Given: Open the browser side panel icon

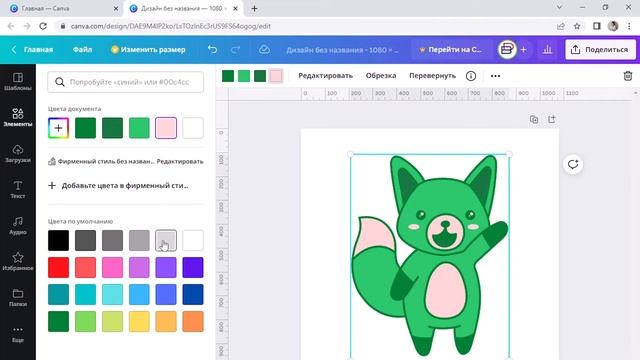Looking at the screenshot, I should pyautogui.click(x=597, y=26).
